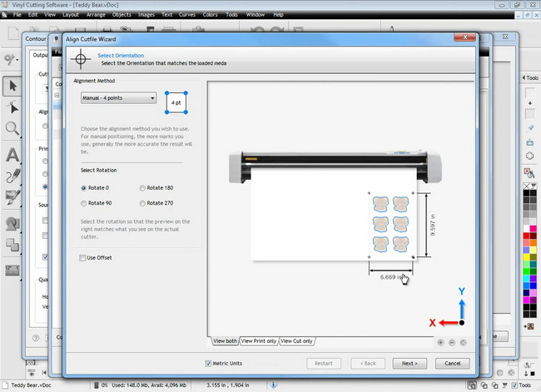Click the Next button
Image resolution: width=541 pixels, height=392 pixels.
coord(409,364)
